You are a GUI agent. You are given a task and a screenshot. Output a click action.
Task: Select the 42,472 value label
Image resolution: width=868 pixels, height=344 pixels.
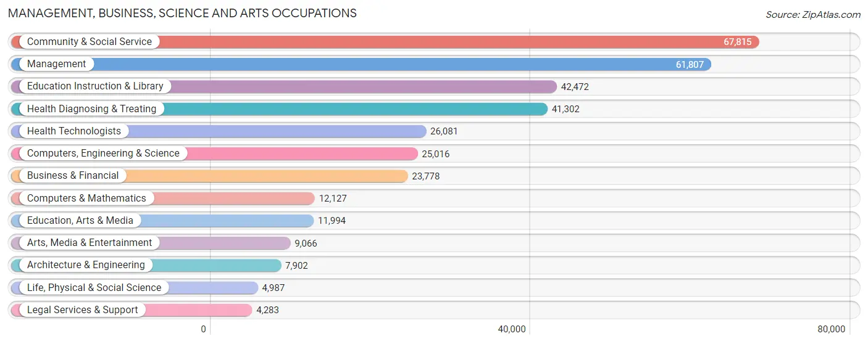tap(575, 87)
